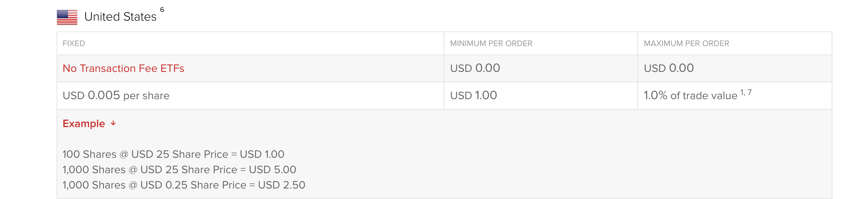Viewport: 868px width, 199px height.
Task: Open the No Transaction Fee ETFs link
Action: pyautogui.click(x=123, y=68)
